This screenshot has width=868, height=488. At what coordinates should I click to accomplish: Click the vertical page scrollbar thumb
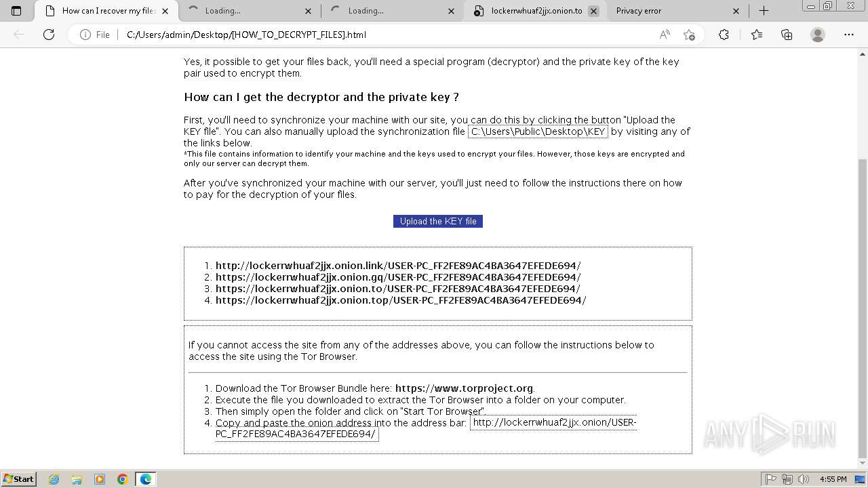click(x=863, y=308)
